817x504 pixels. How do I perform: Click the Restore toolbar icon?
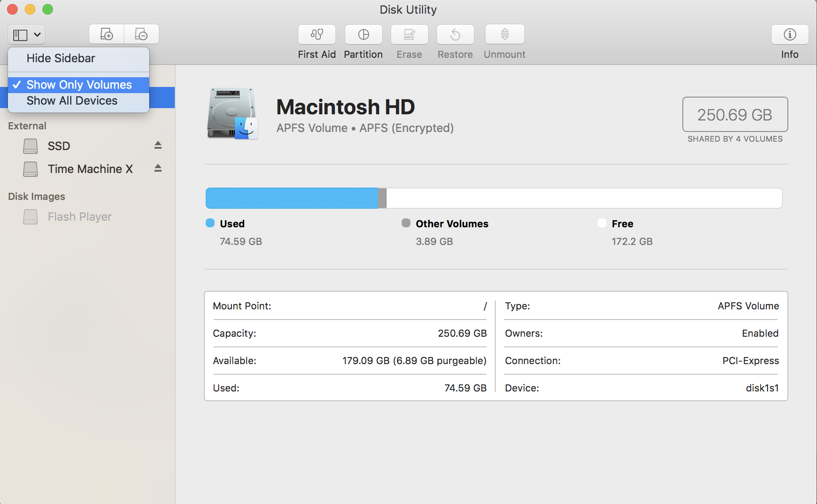[455, 34]
